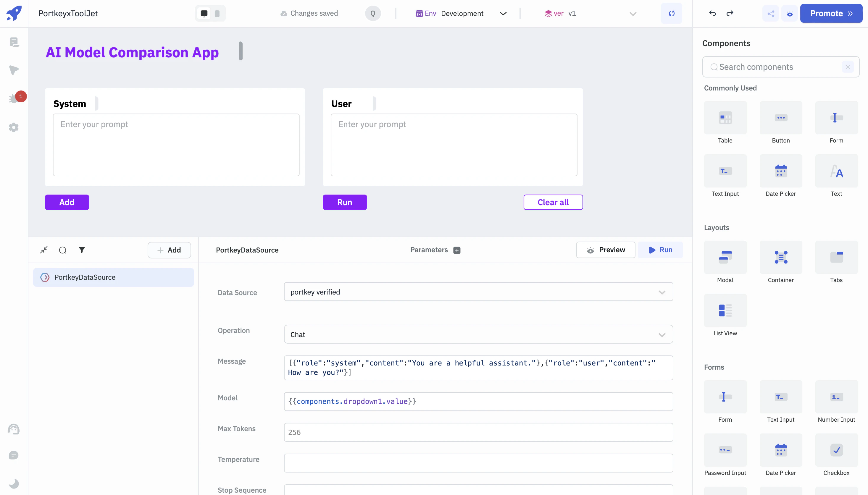The image size is (868, 495).
Task: Click the Promote button
Action: click(x=831, y=14)
